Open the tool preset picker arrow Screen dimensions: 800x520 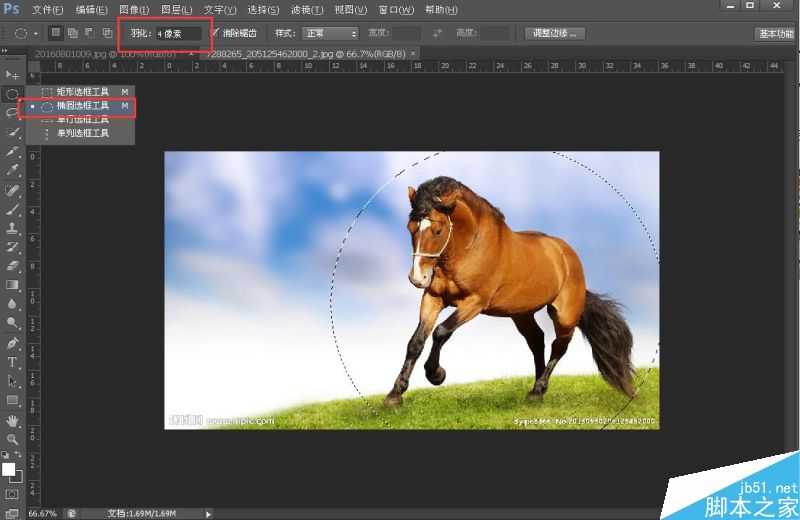[36, 33]
